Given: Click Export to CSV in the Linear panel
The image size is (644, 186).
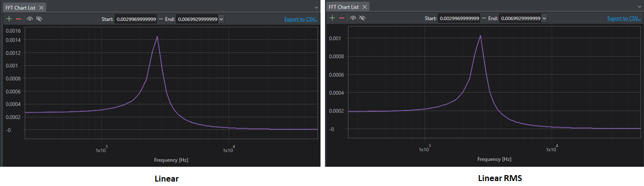Looking at the screenshot, I should coord(301,19).
